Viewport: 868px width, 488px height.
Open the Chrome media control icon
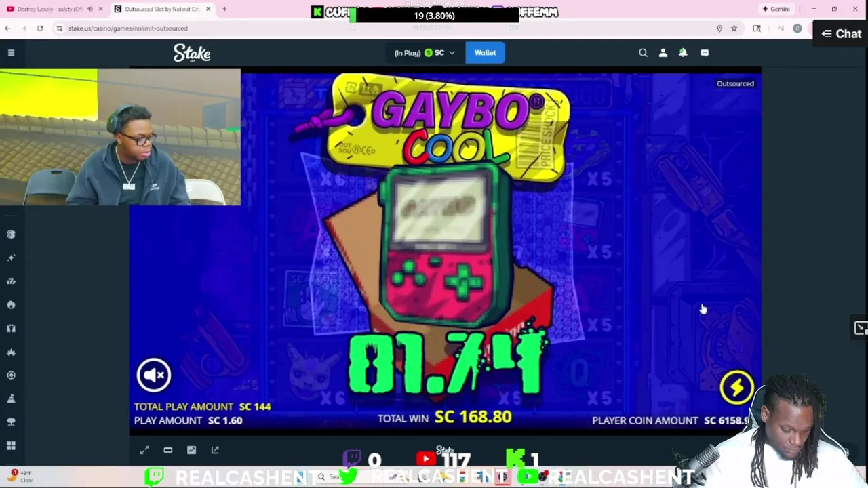coord(781,28)
